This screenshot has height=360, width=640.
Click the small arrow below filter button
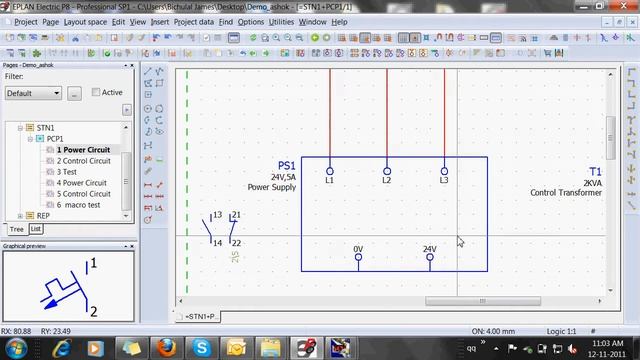[x=127, y=109]
